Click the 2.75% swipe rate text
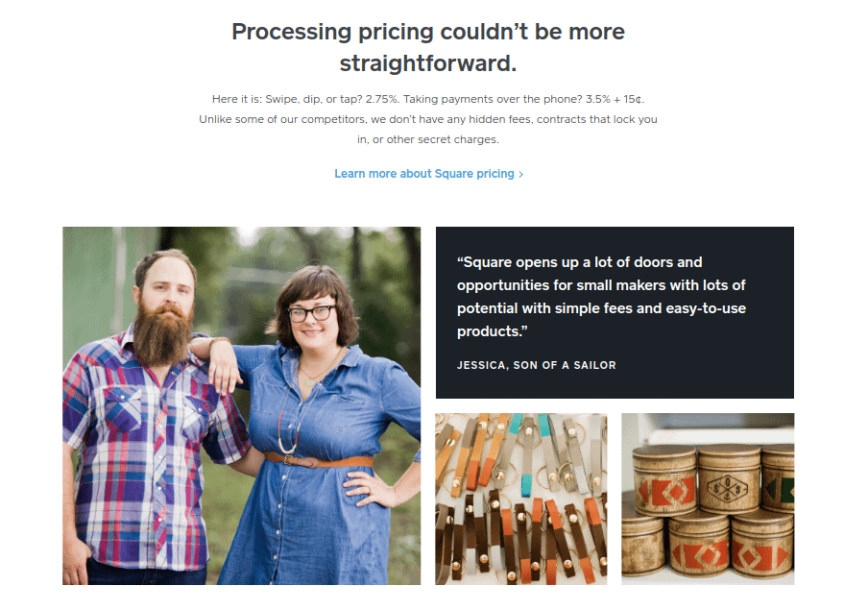 pos(382,99)
